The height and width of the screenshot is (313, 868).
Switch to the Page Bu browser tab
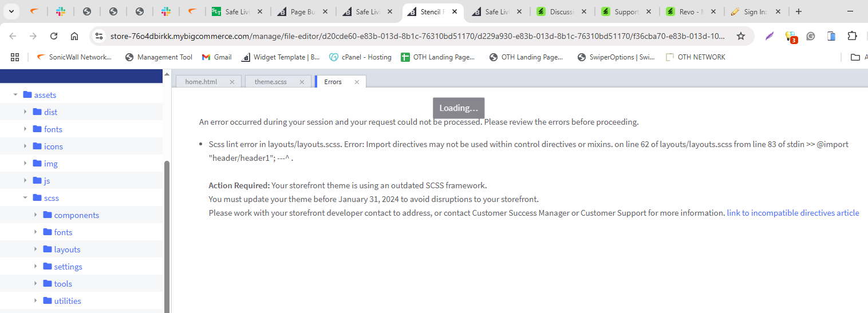coord(303,11)
